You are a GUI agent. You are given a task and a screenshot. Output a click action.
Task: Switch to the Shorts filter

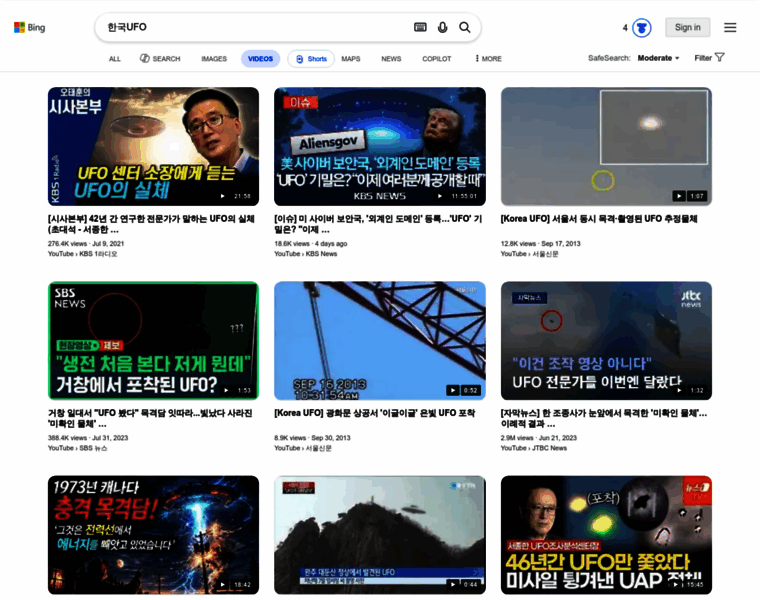pyautogui.click(x=311, y=59)
